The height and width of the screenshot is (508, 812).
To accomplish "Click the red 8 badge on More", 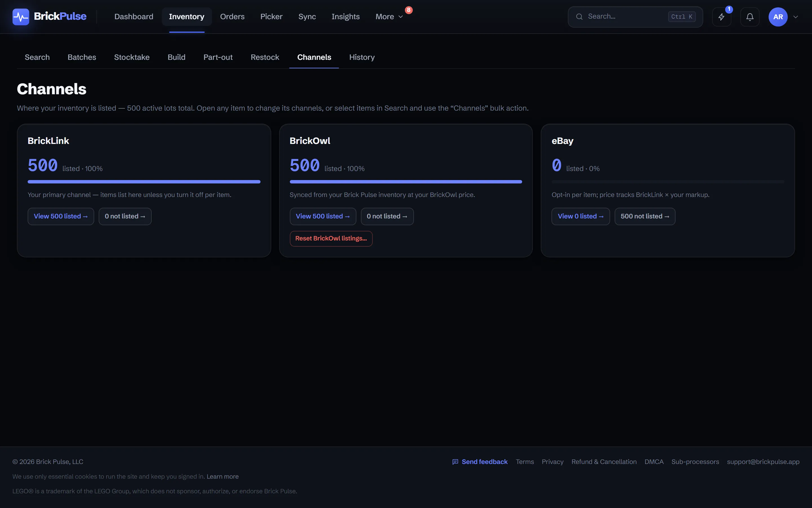I will tap(408, 10).
